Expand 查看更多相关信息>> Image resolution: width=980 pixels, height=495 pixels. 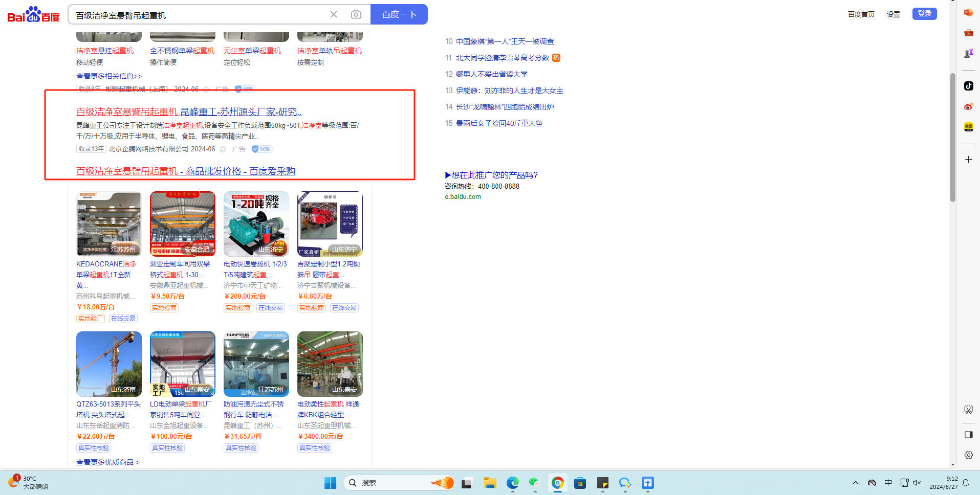click(109, 76)
